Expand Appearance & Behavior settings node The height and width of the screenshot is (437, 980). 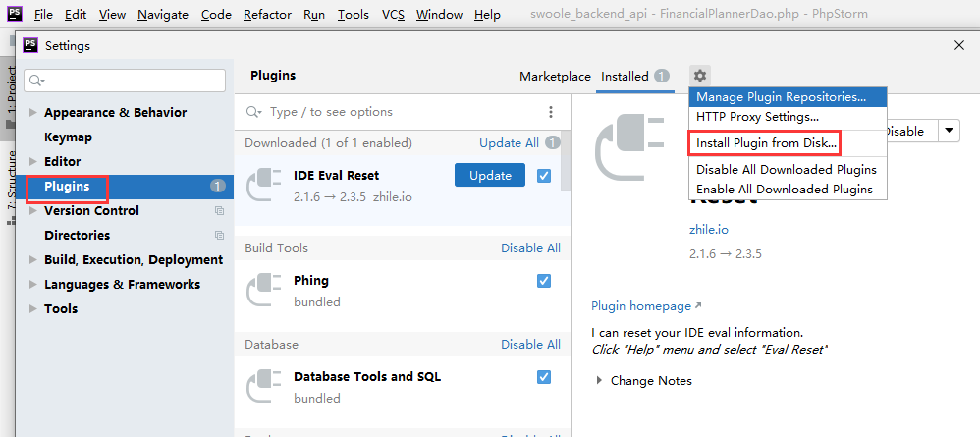tap(33, 113)
